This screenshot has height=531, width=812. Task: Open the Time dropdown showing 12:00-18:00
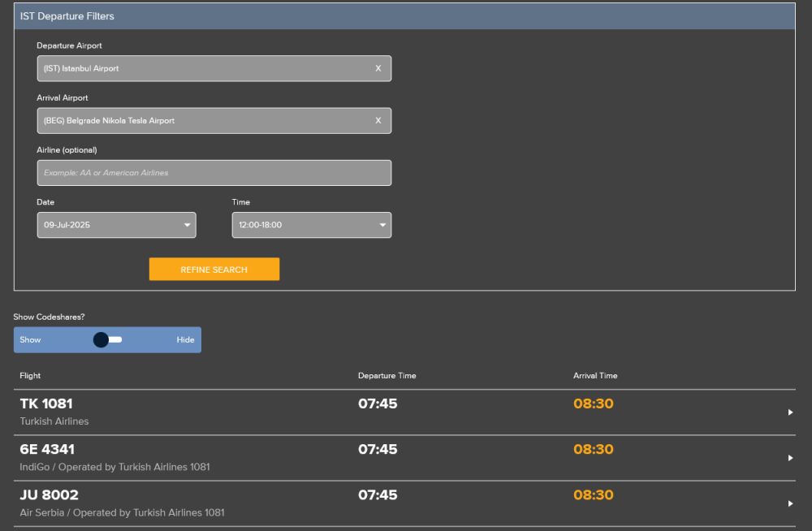pyautogui.click(x=311, y=225)
